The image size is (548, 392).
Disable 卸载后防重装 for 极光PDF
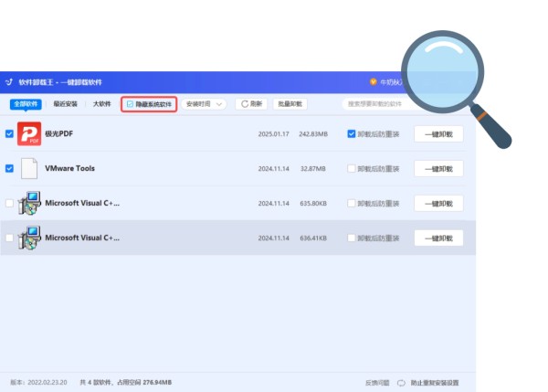coord(352,134)
